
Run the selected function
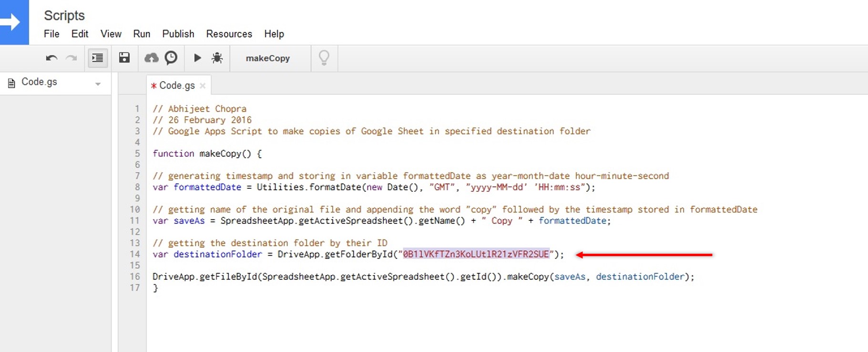(x=197, y=58)
